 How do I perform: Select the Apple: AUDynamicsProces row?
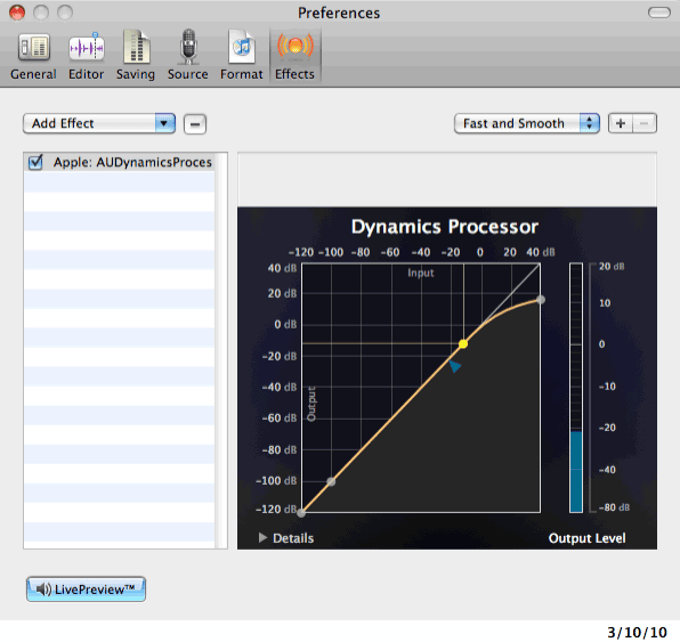coord(119,162)
